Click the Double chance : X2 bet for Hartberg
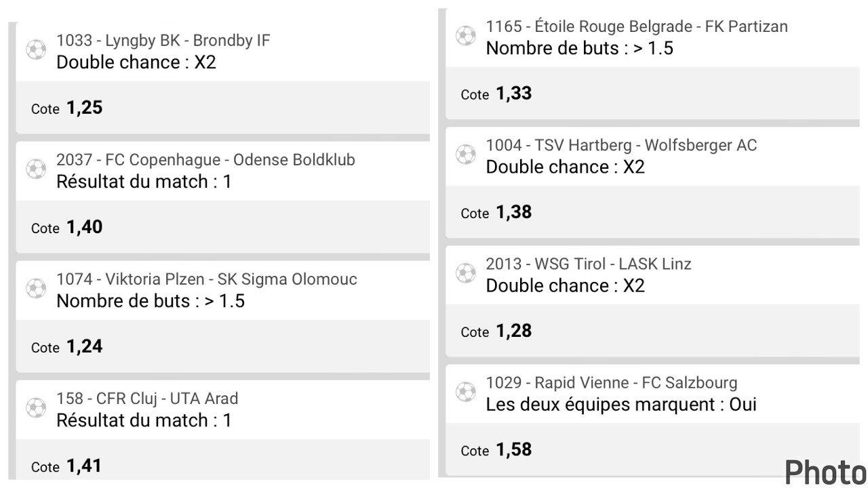This screenshot has width=868, height=488. click(566, 167)
